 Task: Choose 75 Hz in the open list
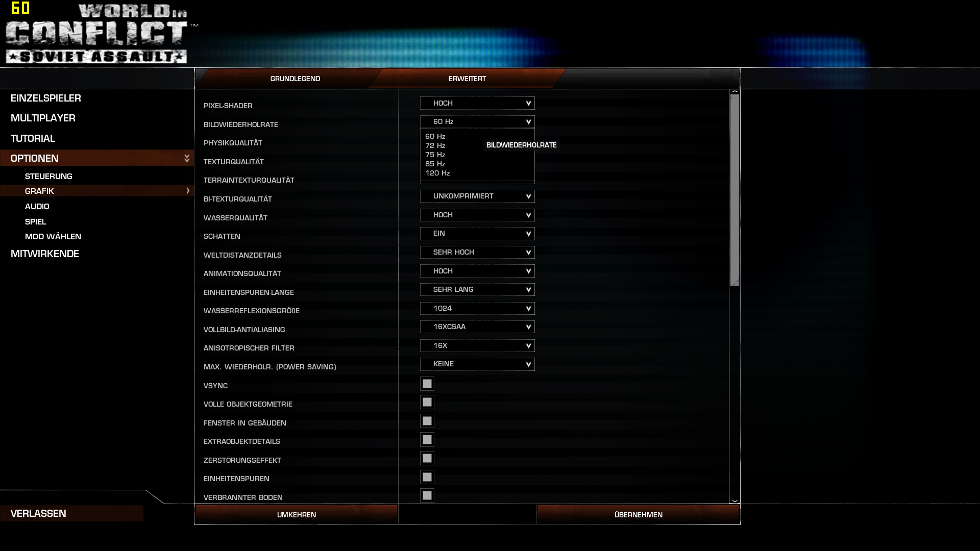coord(435,155)
